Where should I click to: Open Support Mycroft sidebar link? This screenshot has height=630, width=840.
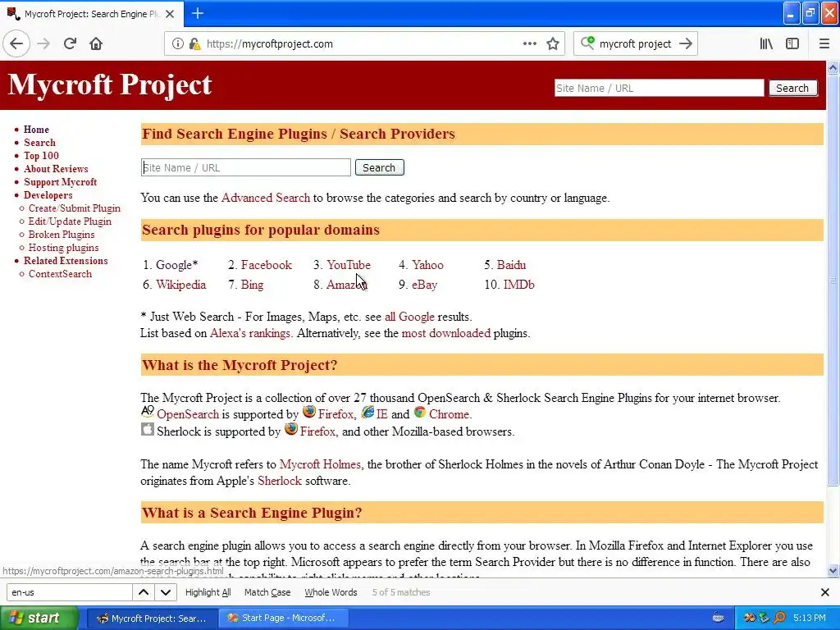(60, 182)
